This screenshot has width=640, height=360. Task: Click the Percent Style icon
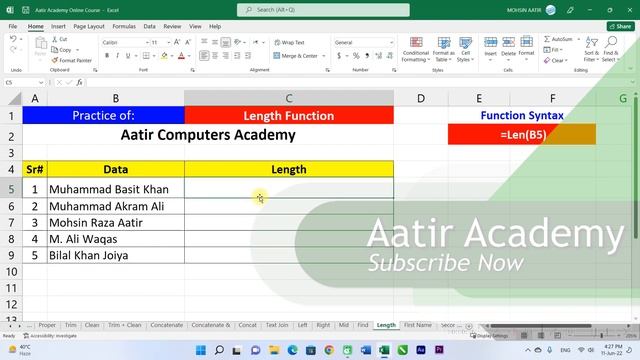356,56
